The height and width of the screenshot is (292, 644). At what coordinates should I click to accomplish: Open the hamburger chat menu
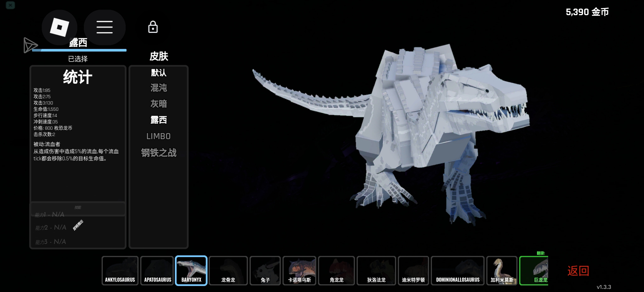point(104,27)
